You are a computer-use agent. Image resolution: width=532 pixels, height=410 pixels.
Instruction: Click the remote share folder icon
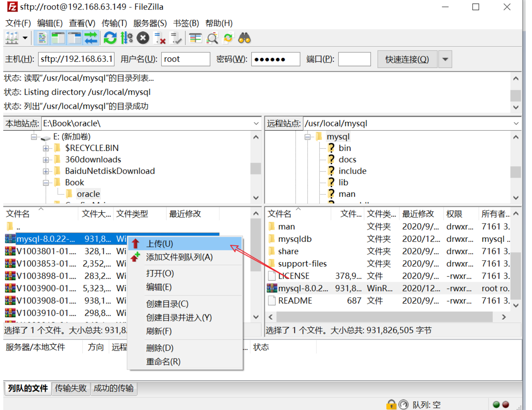click(x=272, y=252)
